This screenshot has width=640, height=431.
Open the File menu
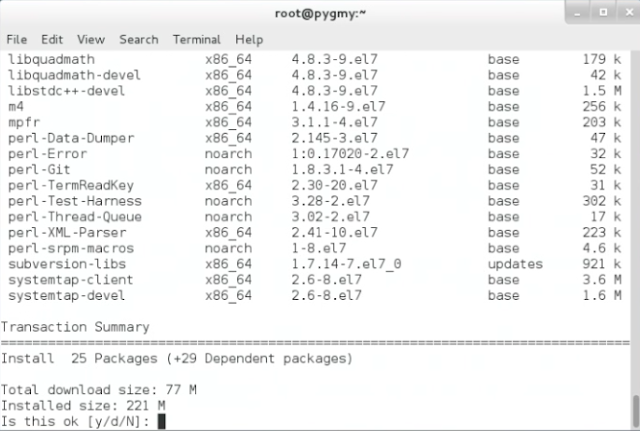click(x=17, y=40)
